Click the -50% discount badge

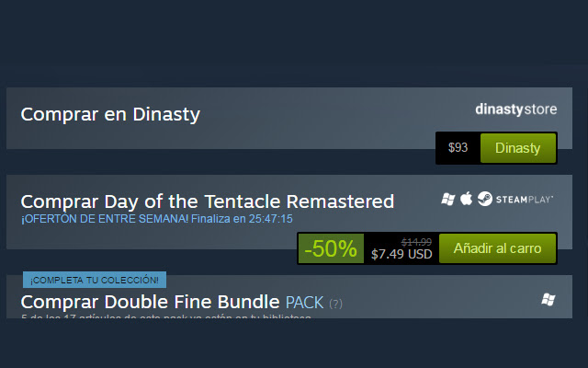331,248
